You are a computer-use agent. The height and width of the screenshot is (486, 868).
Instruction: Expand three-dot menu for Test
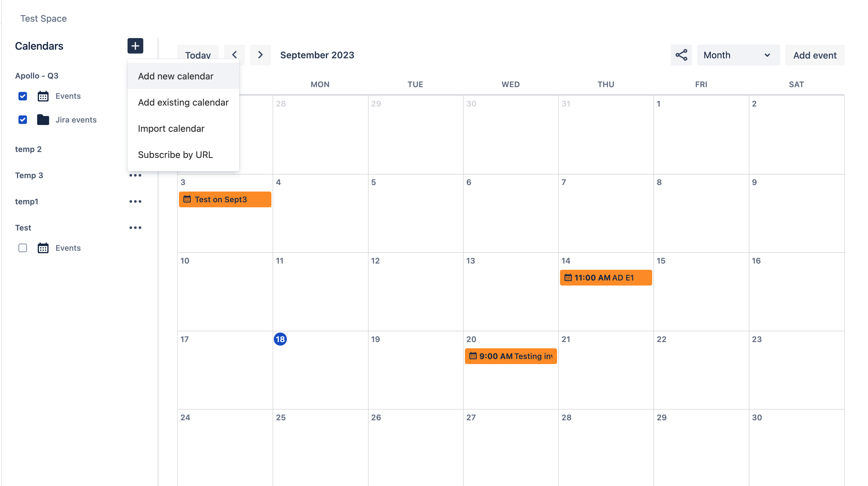(135, 228)
